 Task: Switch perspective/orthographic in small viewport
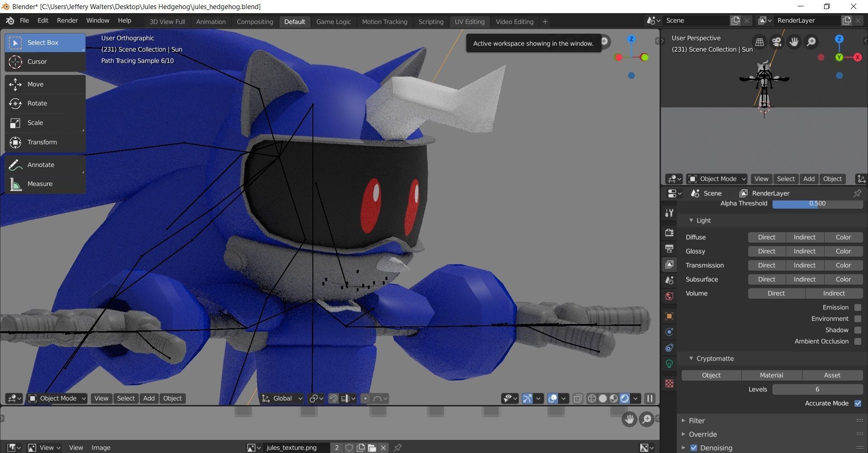click(x=759, y=42)
